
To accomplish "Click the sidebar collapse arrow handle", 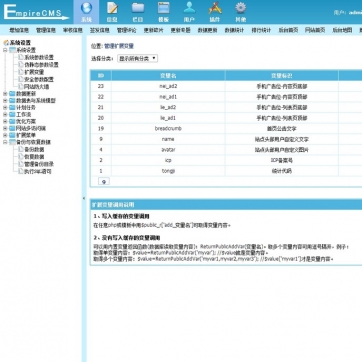I will click(x=84, y=198).
